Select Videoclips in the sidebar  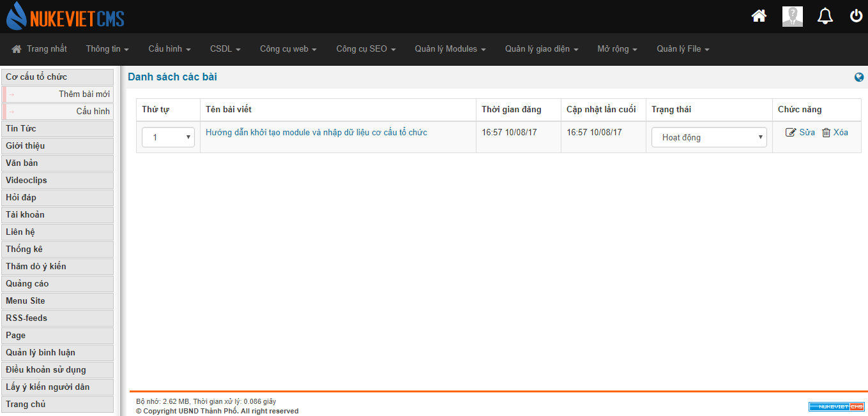[26, 181]
